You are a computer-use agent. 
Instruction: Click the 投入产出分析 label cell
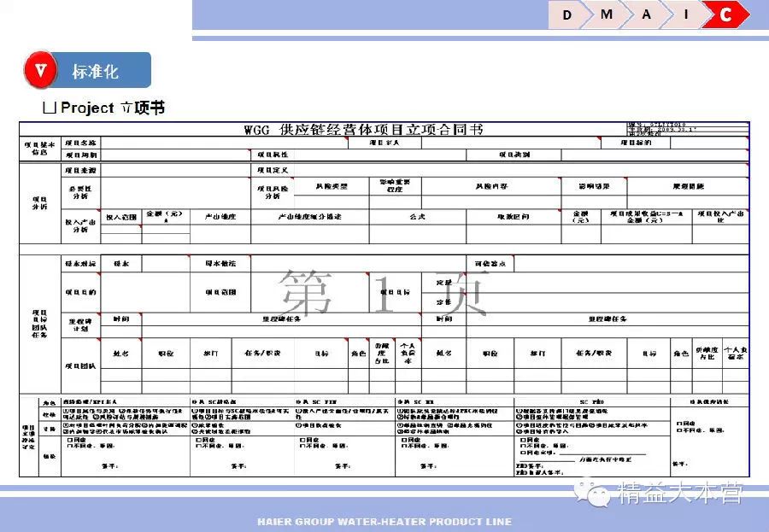click(81, 226)
